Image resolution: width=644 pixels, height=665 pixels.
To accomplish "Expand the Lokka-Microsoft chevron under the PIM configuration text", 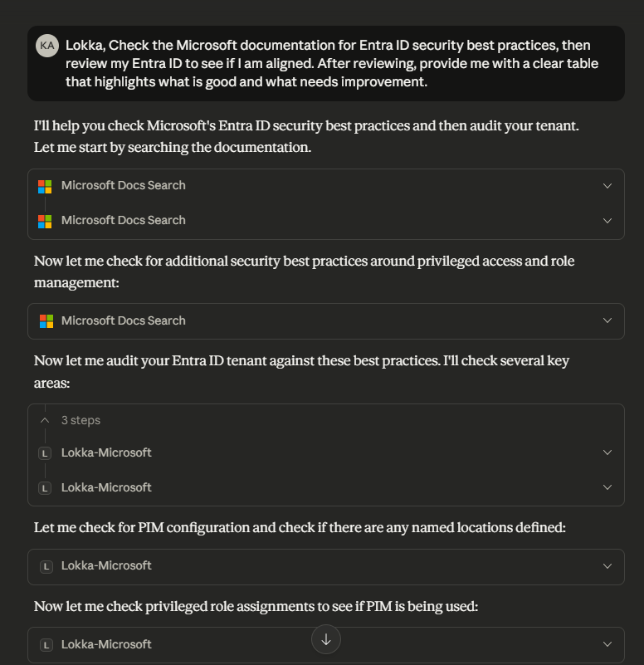I will (x=607, y=566).
